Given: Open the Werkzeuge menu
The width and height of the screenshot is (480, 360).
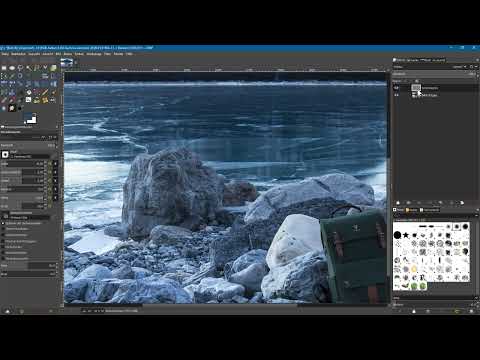Looking at the screenshot, I should tap(94, 54).
